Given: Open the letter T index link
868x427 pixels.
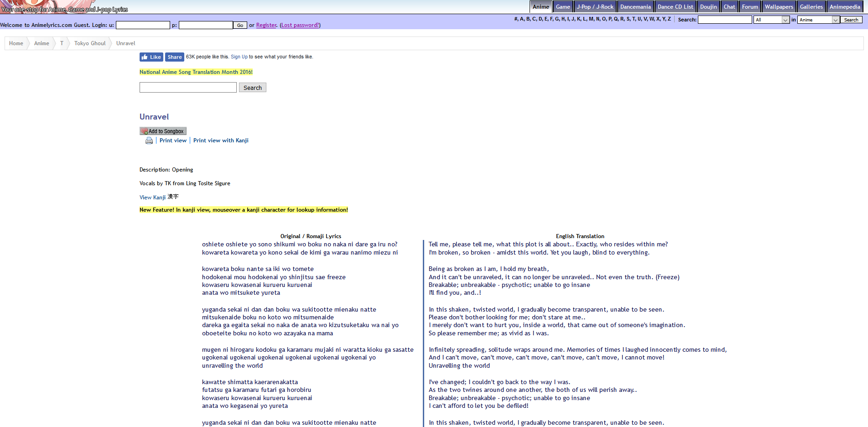Looking at the screenshot, I should 634,19.
